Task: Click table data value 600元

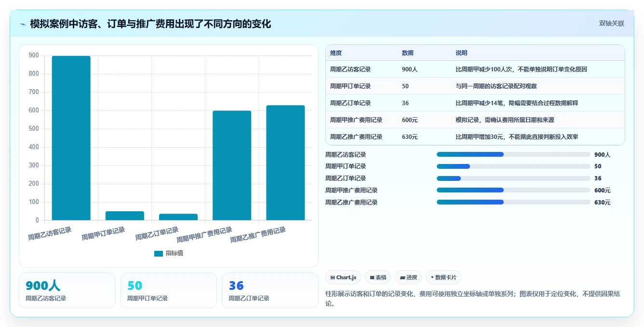Action: pos(410,120)
